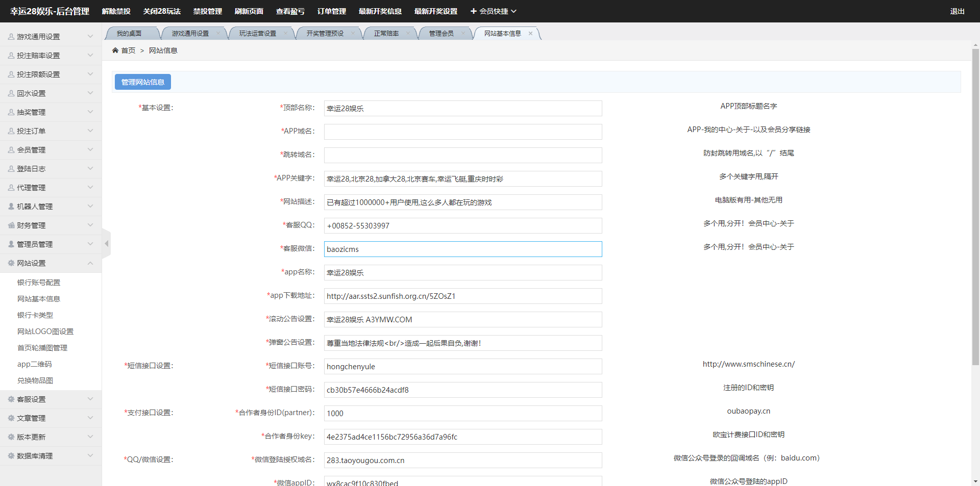Click the plus icon beside 会员快捷

(473, 11)
